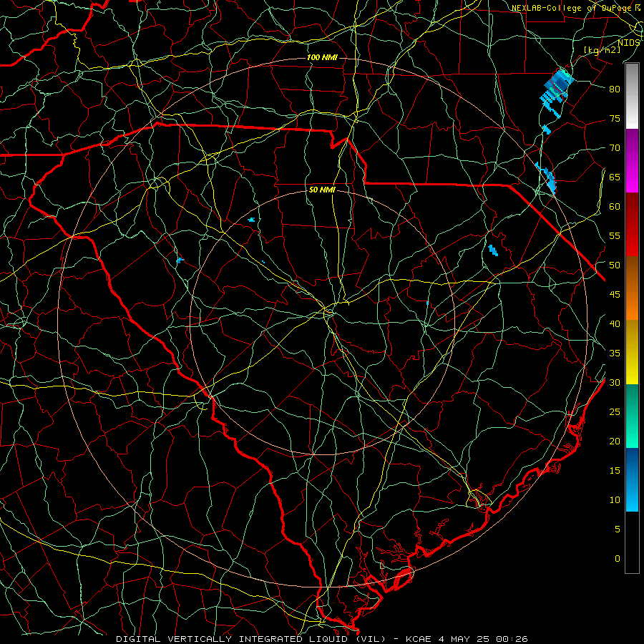Click the 20 value on the legend
The height and width of the screenshot is (644, 644).
tap(615, 441)
